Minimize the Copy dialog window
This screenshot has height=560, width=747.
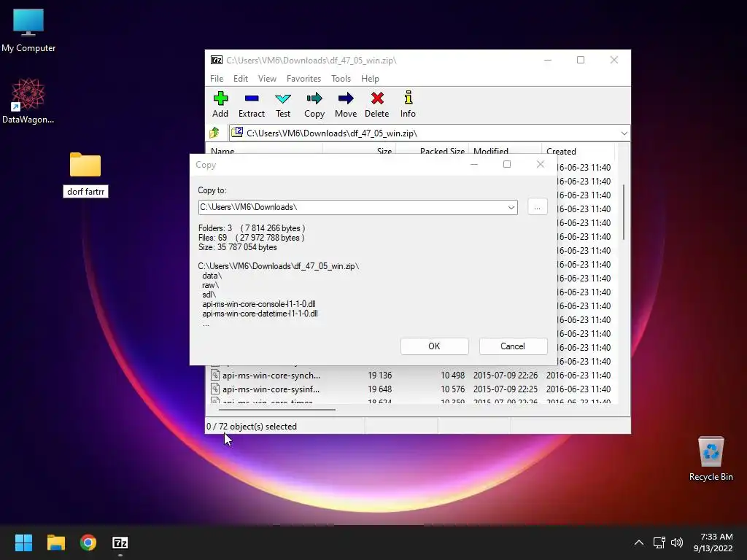click(x=474, y=164)
